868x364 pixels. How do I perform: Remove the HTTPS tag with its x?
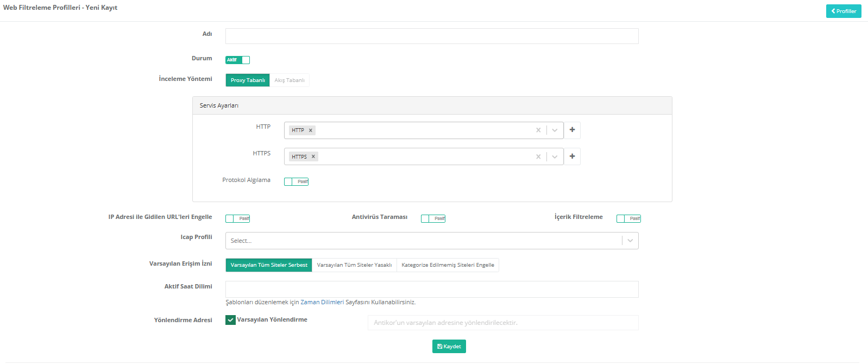pyautogui.click(x=313, y=156)
